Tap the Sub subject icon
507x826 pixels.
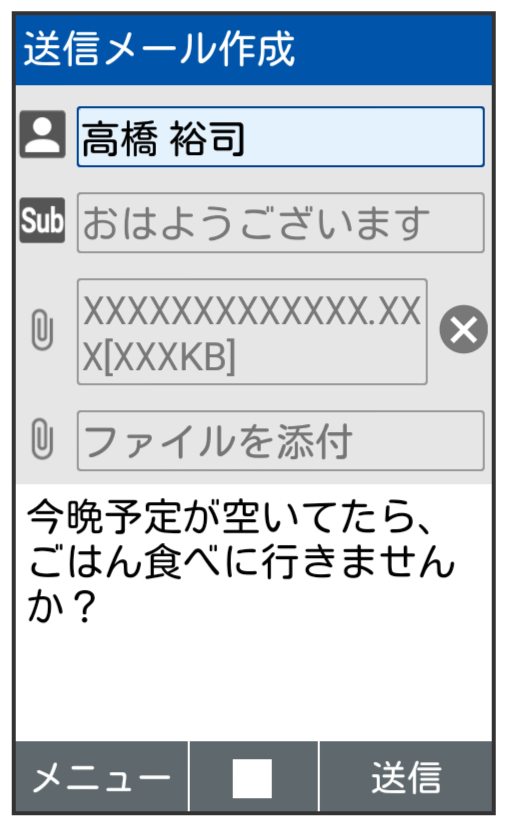click(x=42, y=220)
